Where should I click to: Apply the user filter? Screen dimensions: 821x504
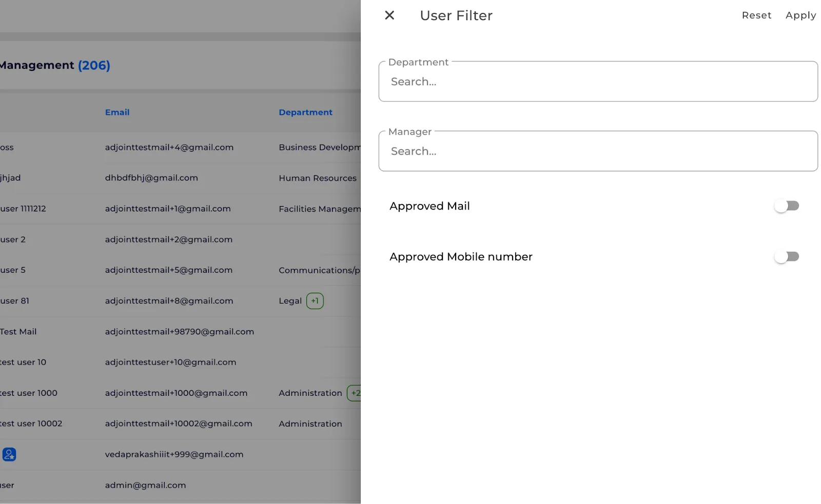pyautogui.click(x=800, y=15)
